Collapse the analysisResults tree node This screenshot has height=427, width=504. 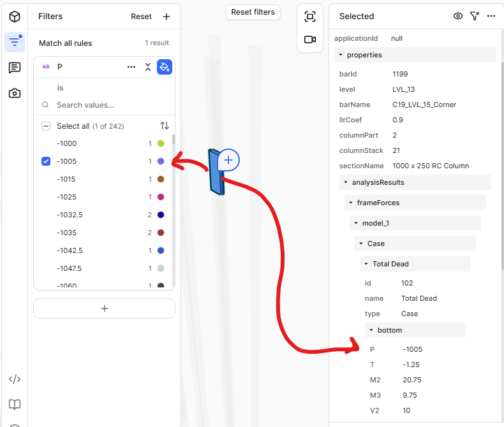pos(346,182)
